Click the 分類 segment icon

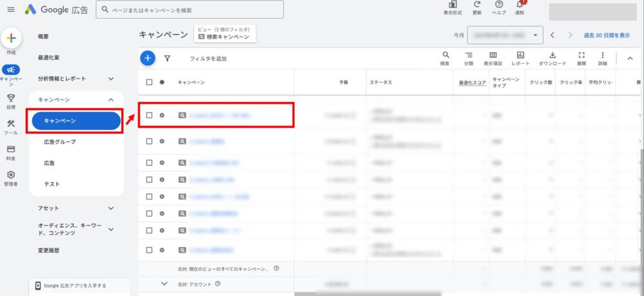(x=468, y=58)
